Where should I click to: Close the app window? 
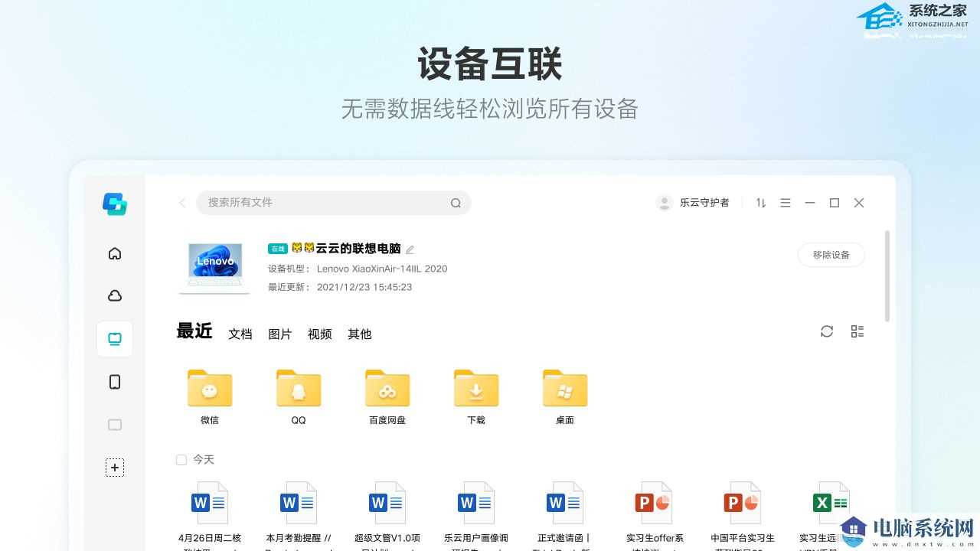859,203
